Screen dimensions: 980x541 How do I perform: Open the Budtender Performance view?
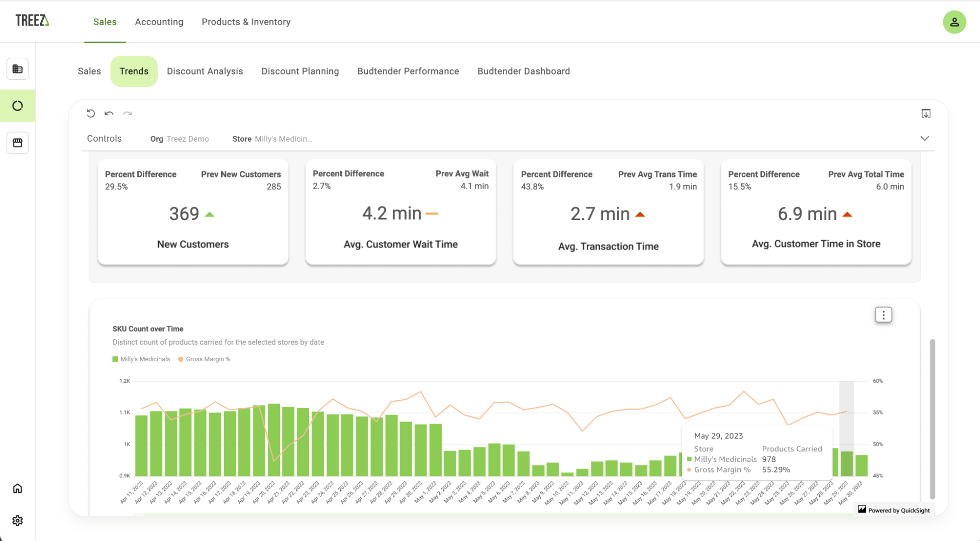pos(407,71)
